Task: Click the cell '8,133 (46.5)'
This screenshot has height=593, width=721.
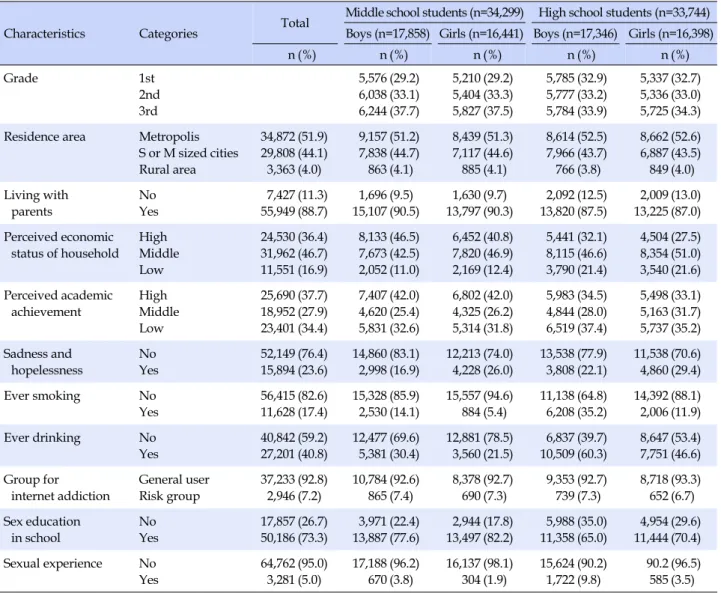Action: 389,237
